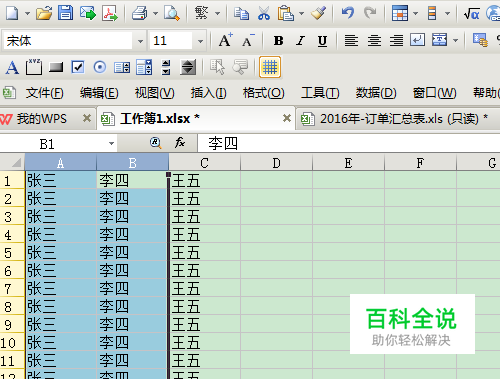Toggle the highlighted grid button

pos(270,67)
